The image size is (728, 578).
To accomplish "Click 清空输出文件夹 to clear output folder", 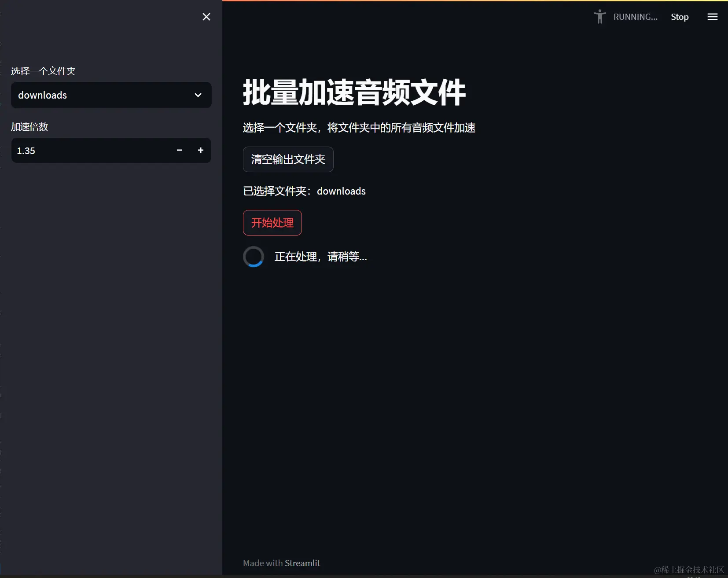I will click(x=288, y=159).
